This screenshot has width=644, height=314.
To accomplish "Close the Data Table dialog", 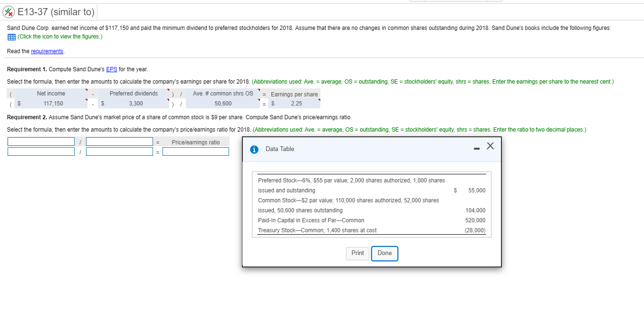I will pos(490,147).
